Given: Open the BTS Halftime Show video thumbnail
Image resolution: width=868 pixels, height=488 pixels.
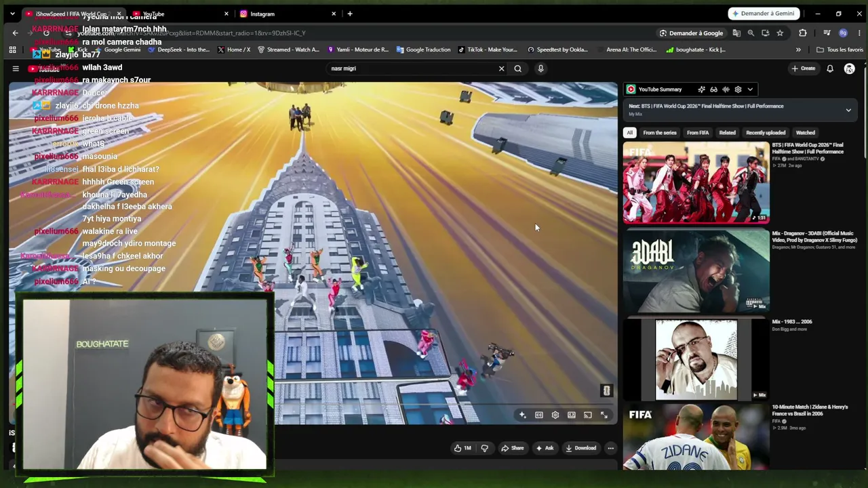Looking at the screenshot, I should 696,182.
